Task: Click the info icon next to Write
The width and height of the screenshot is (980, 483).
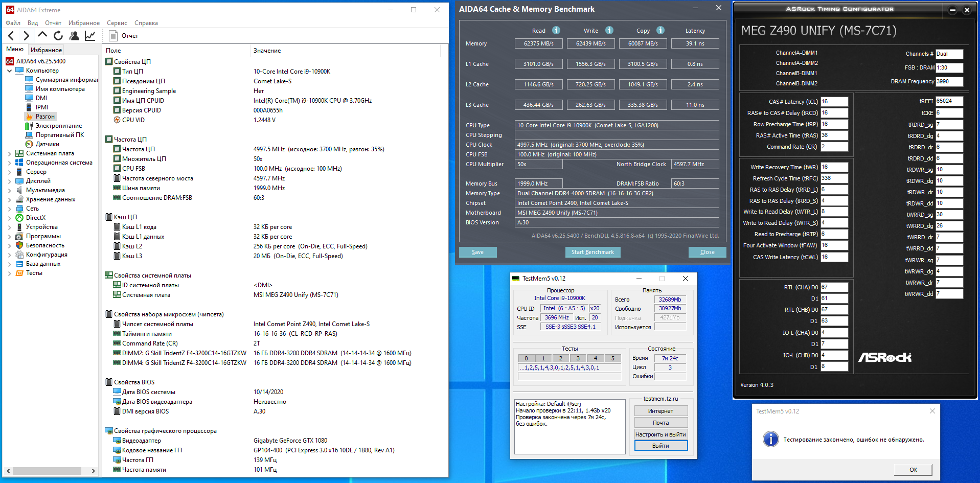Action: [609, 30]
